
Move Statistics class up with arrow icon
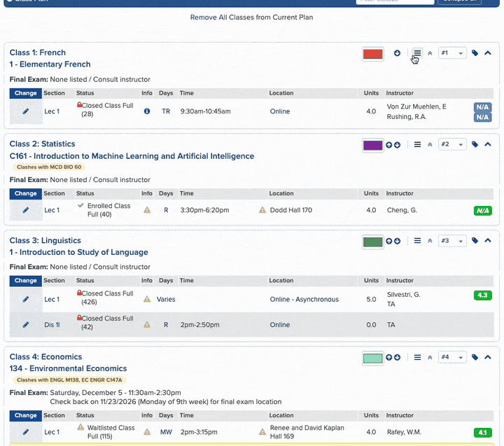tap(389, 145)
